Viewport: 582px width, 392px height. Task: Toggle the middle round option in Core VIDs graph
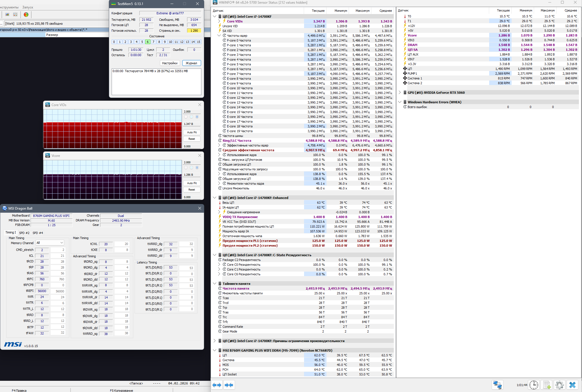(x=191, y=117)
